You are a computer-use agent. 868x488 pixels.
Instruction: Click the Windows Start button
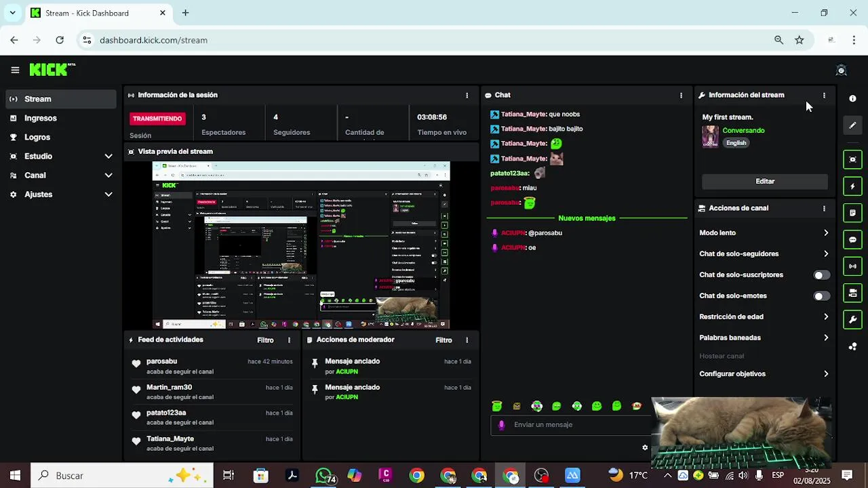(x=15, y=476)
